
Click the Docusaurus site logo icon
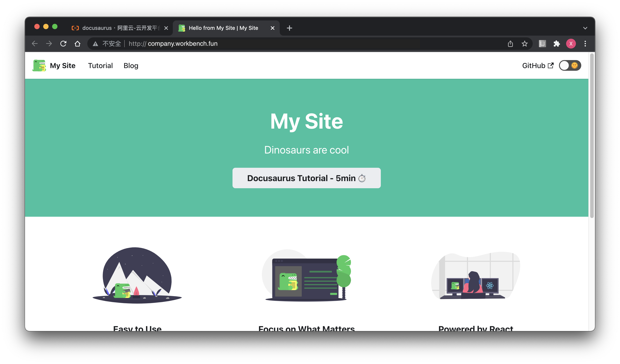(40, 65)
